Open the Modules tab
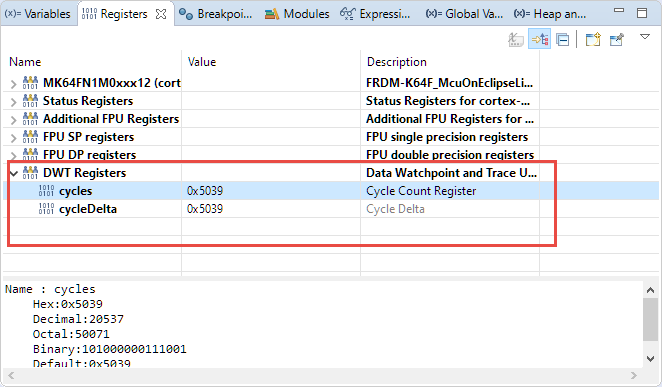The height and width of the screenshot is (387, 662). pos(297,14)
